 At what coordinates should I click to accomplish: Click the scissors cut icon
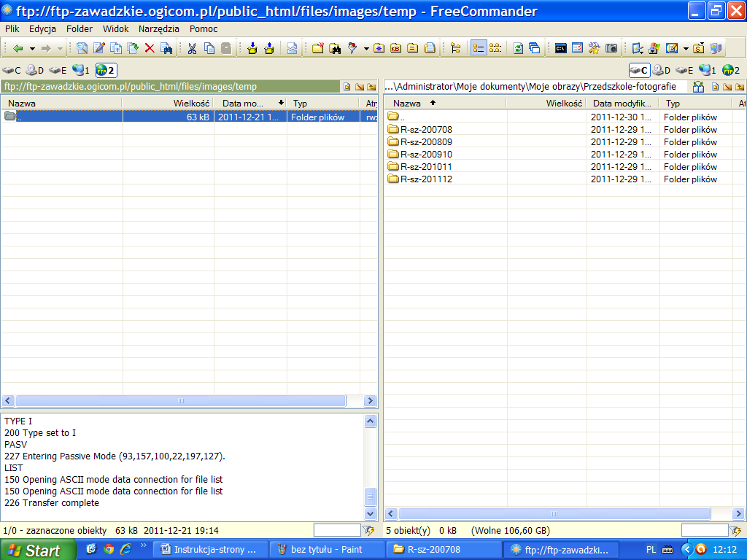click(x=192, y=48)
